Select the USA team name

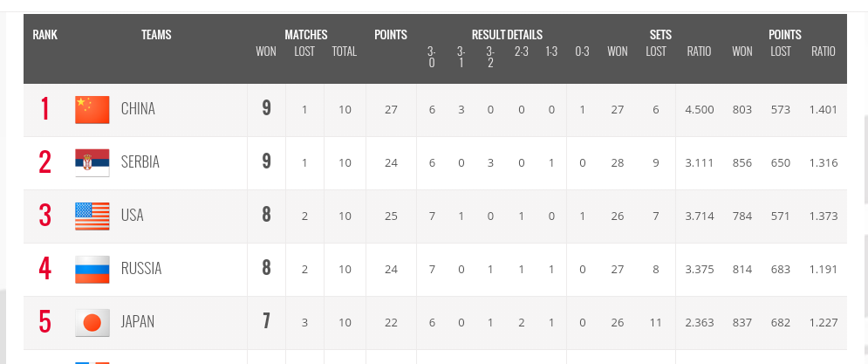click(133, 216)
